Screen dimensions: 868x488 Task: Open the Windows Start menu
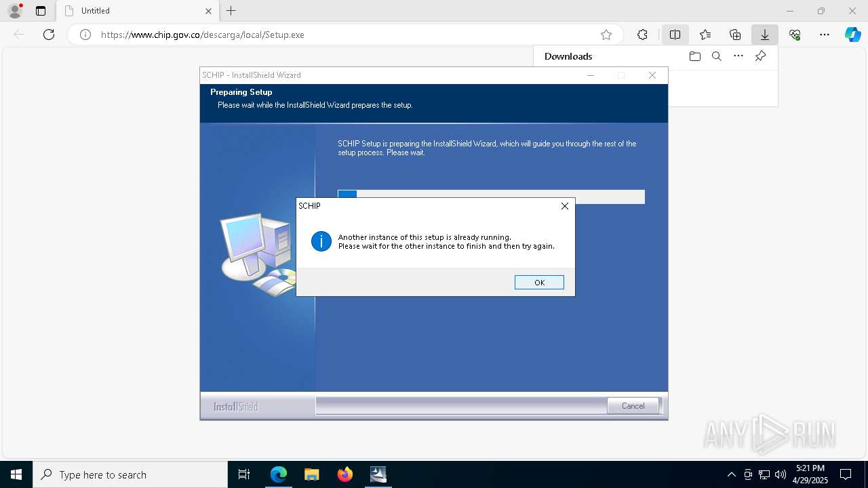click(x=16, y=474)
